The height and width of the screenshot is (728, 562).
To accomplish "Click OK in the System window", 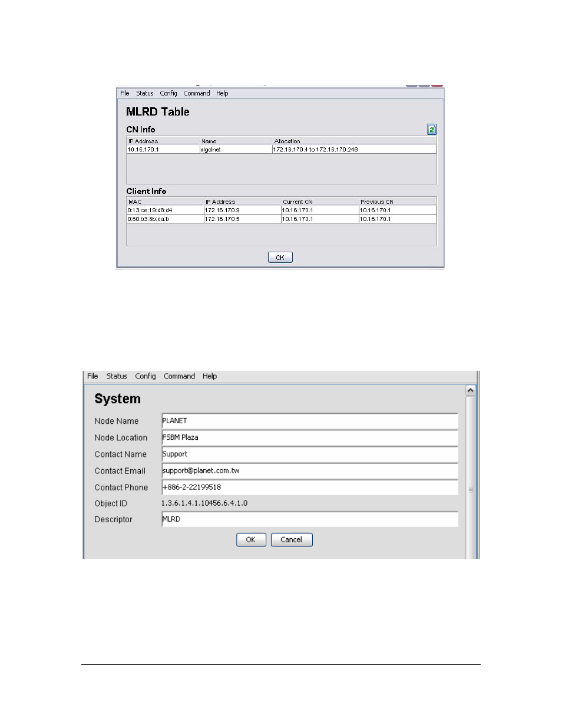I will coord(251,539).
